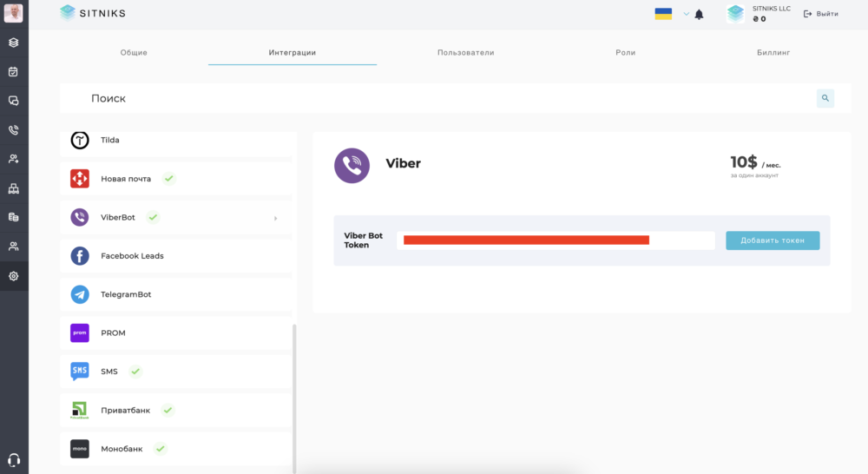The width and height of the screenshot is (868, 474).
Task: Click the Viber Bot Token field
Action: tap(556, 240)
